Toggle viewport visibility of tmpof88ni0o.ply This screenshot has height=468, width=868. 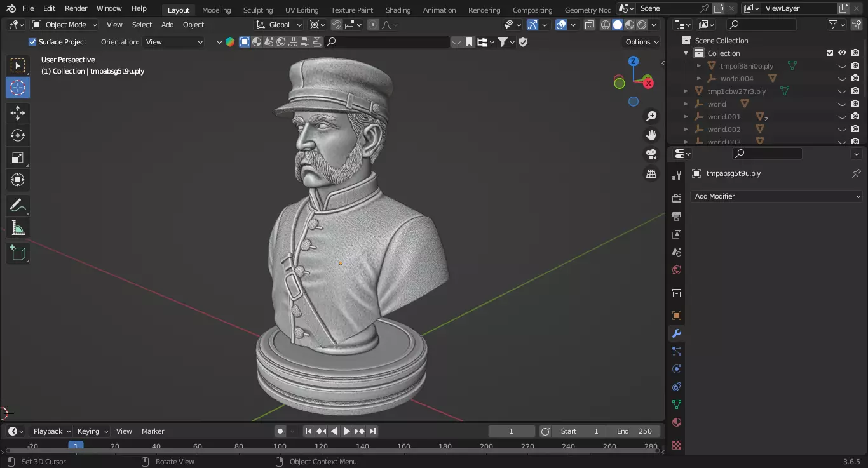(x=843, y=66)
